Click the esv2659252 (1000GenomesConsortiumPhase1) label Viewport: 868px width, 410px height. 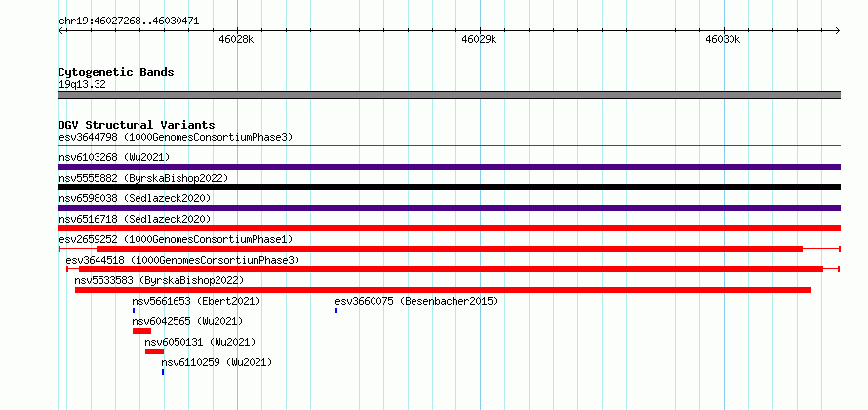(176, 239)
